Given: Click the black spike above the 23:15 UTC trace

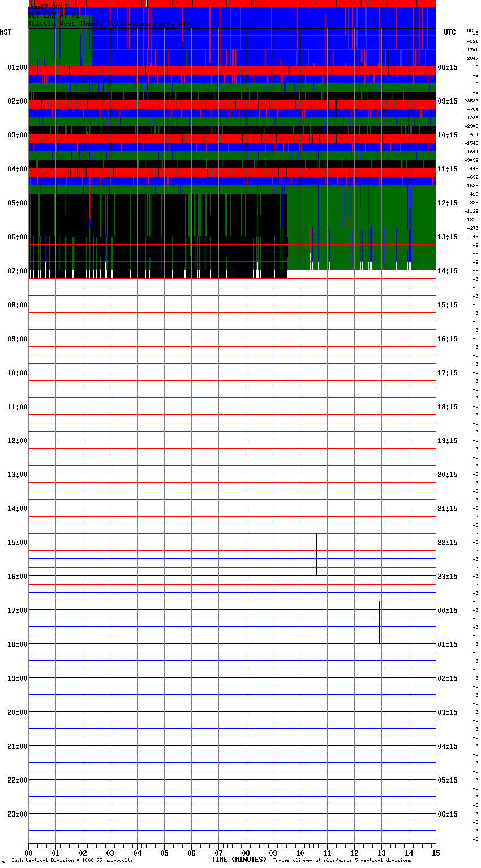Looking at the screenshot, I should pos(316,555).
